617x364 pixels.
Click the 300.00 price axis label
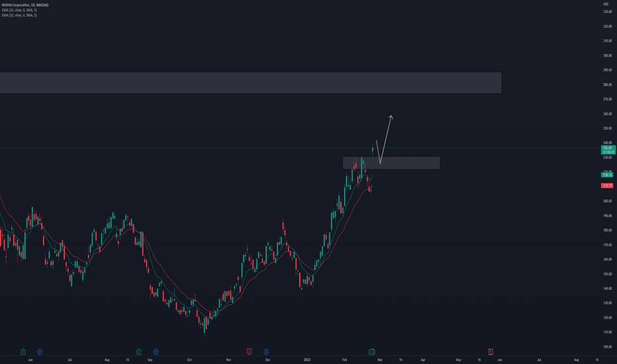click(x=608, y=56)
